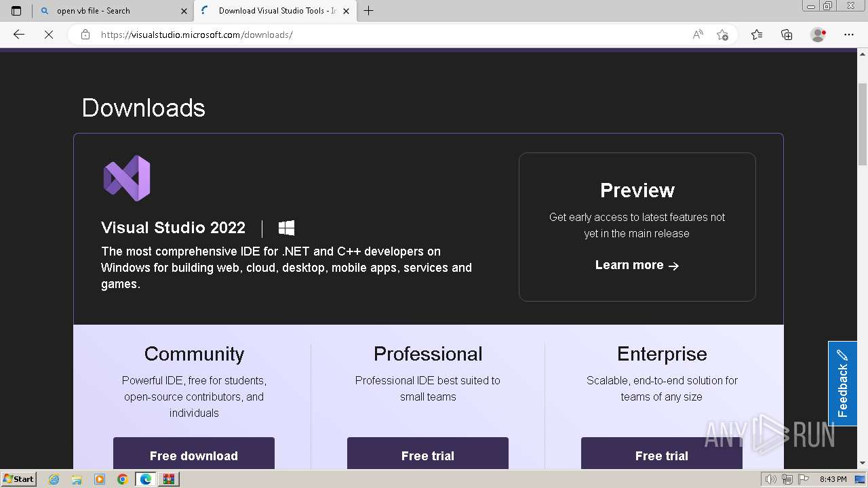Image resolution: width=868 pixels, height=488 pixels.
Task: Click the Community edition heading
Action: [x=194, y=354]
